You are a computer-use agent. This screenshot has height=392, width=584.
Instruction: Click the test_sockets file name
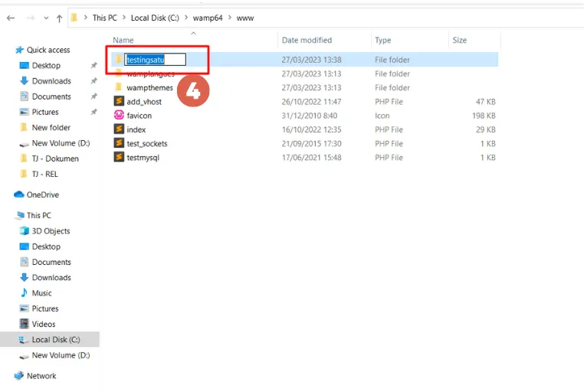click(x=146, y=144)
